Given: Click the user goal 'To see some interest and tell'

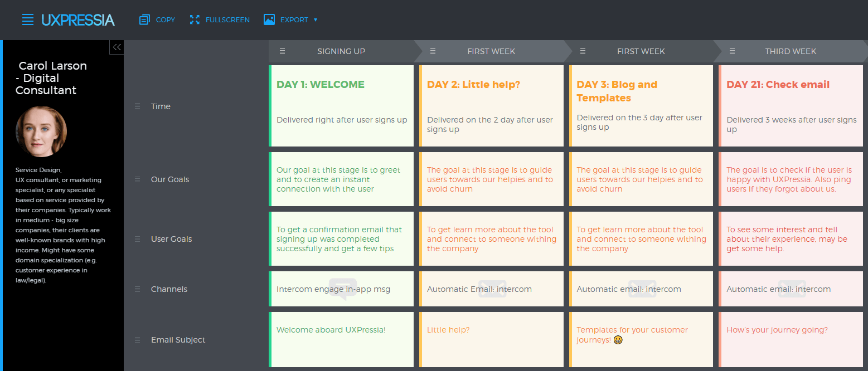Looking at the screenshot, I should (x=791, y=239).
